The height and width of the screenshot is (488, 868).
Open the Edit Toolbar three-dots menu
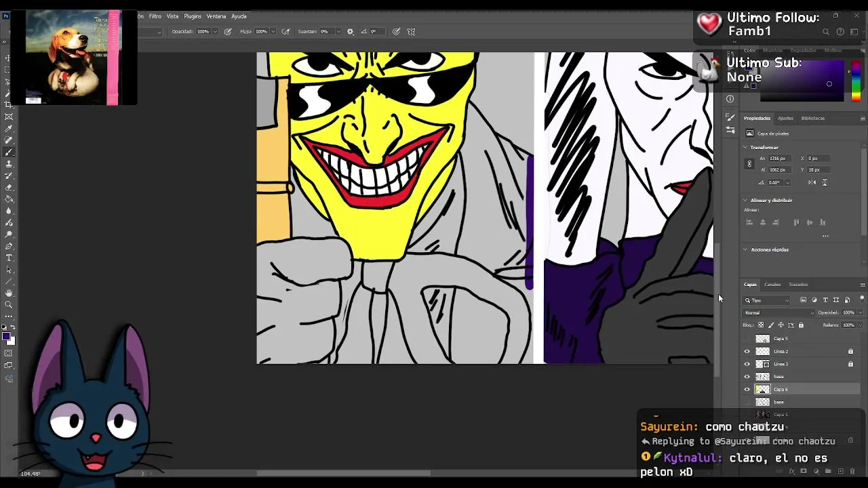pyautogui.click(x=9, y=317)
